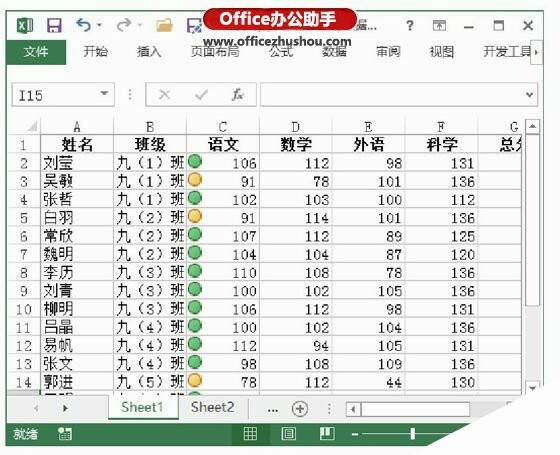Switch to Sheet1 tab
The width and height of the screenshot is (560, 455).
coord(142,407)
